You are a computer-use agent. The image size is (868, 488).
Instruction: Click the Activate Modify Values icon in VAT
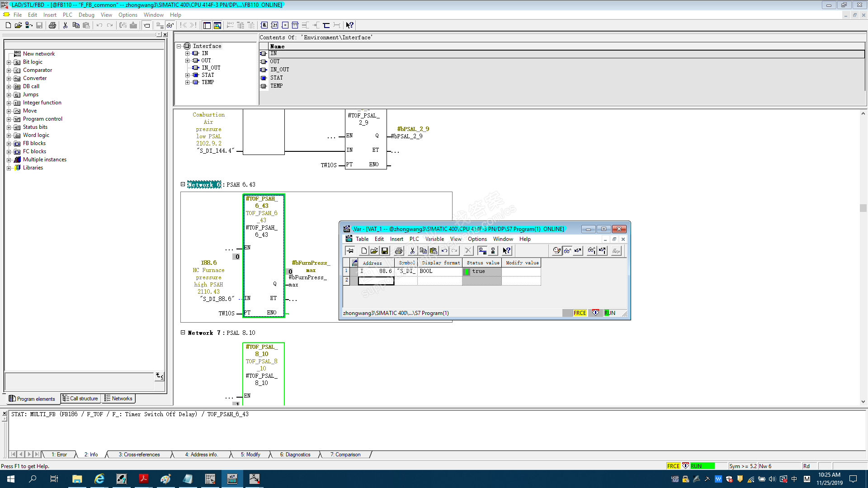click(x=602, y=251)
